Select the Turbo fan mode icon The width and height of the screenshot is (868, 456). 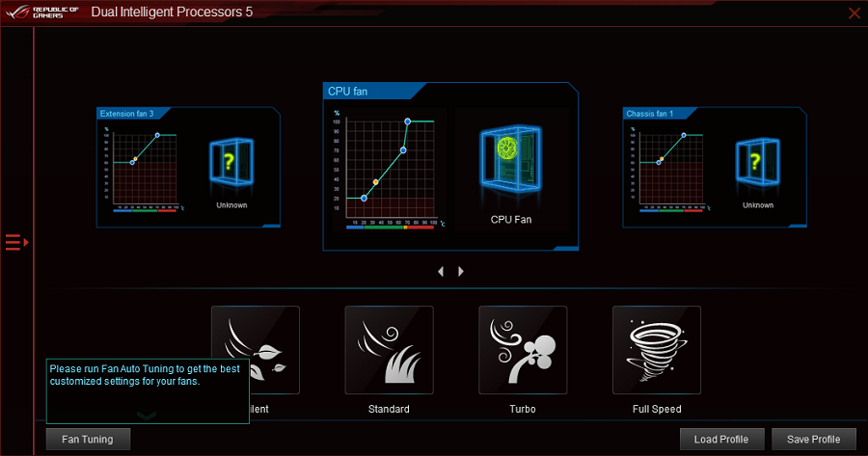523,350
